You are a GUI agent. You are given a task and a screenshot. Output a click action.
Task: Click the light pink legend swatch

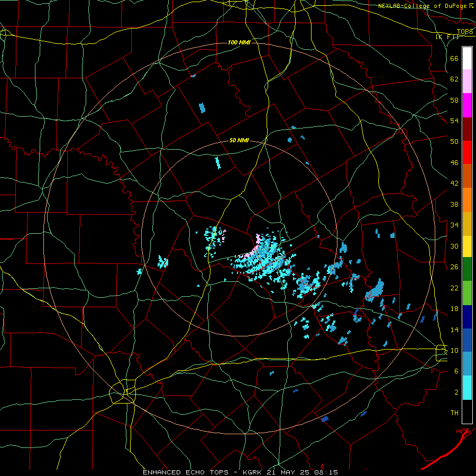[x=467, y=81]
